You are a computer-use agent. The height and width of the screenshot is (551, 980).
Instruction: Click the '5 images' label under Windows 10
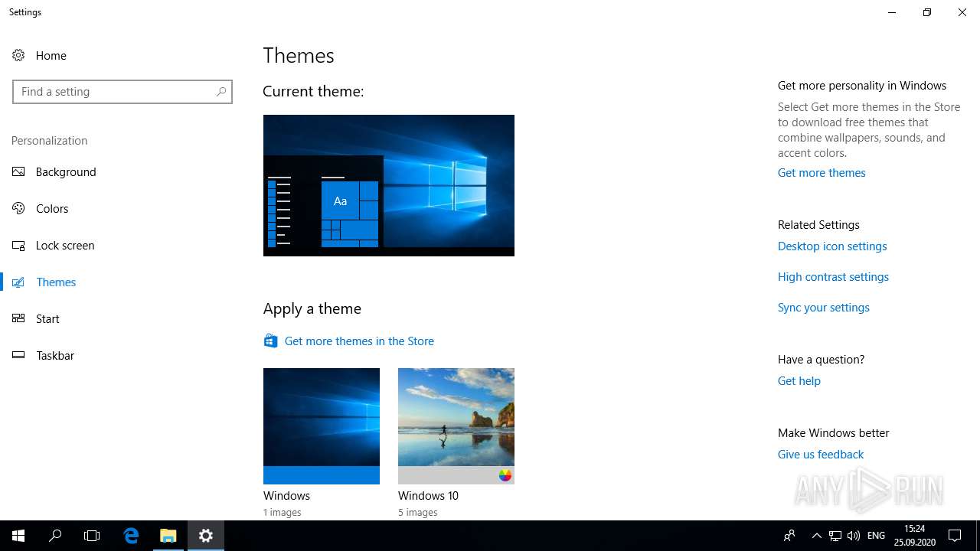point(418,513)
